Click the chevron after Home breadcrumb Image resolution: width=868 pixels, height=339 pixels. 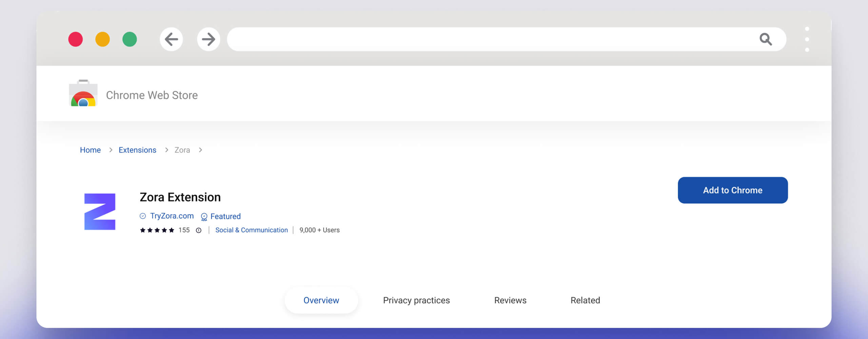(111, 150)
